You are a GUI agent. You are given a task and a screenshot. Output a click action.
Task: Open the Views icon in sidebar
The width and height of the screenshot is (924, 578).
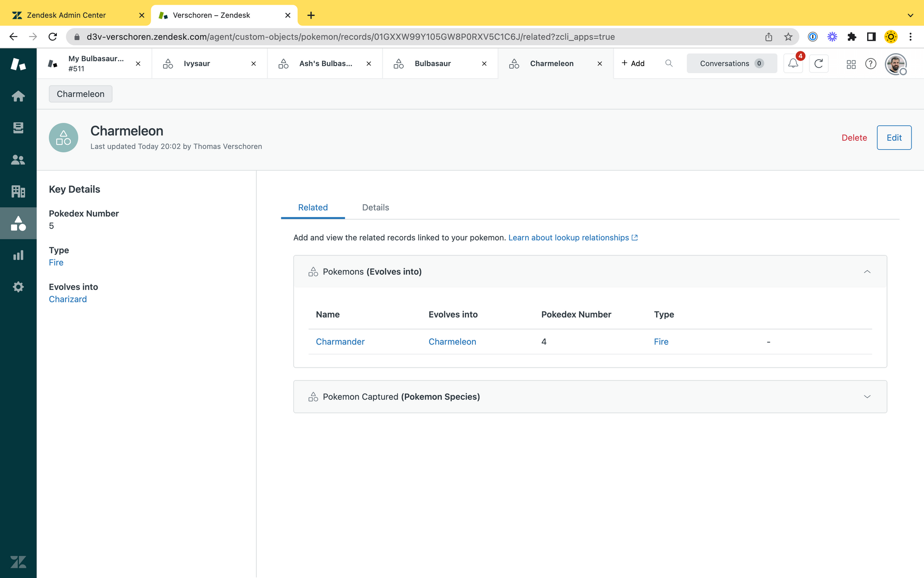(x=18, y=128)
